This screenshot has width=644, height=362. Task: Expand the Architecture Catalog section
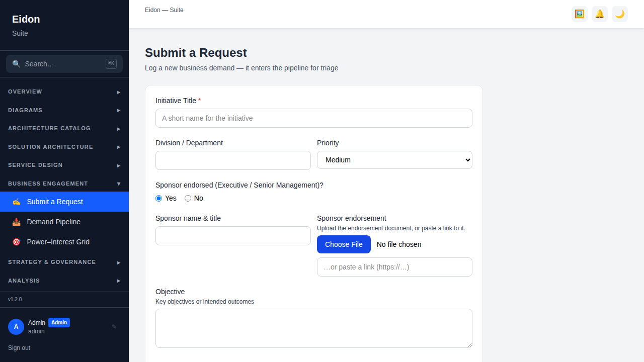[x=64, y=129]
